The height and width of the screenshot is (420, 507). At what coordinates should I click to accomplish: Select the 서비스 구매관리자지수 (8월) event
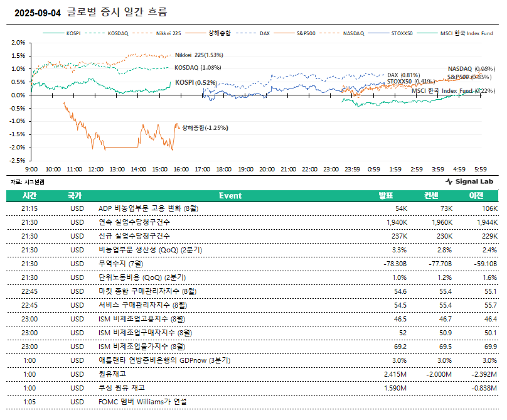[142, 305]
